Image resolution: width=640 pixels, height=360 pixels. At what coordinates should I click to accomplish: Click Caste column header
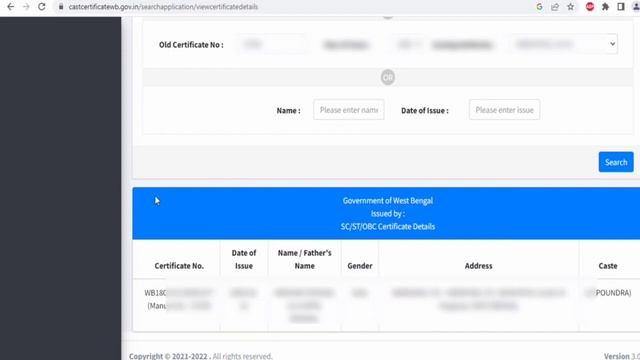(x=608, y=266)
